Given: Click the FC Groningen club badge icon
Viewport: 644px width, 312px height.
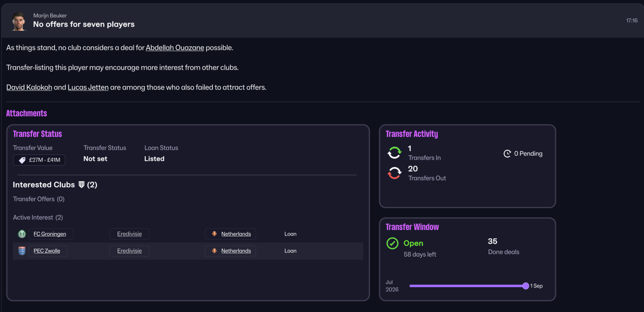Looking at the screenshot, I should 22,234.
